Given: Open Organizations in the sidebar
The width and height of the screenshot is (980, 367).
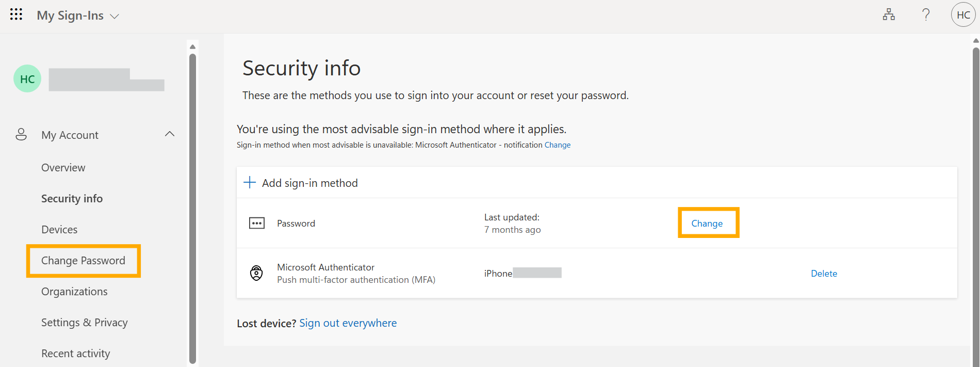Looking at the screenshot, I should (74, 292).
